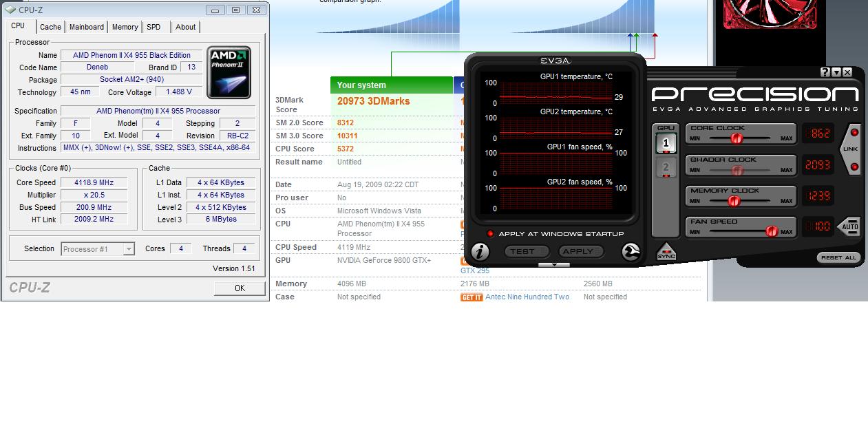Click the memory clock 1239 readout
This screenshot has width=868, height=437.
(x=817, y=195)
